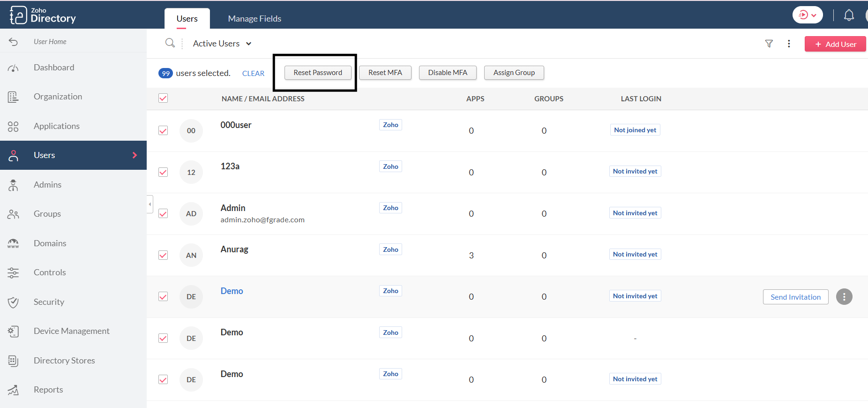Open the filter funnel icon
The height and width of the screenshot is (408, 868).
769,44
